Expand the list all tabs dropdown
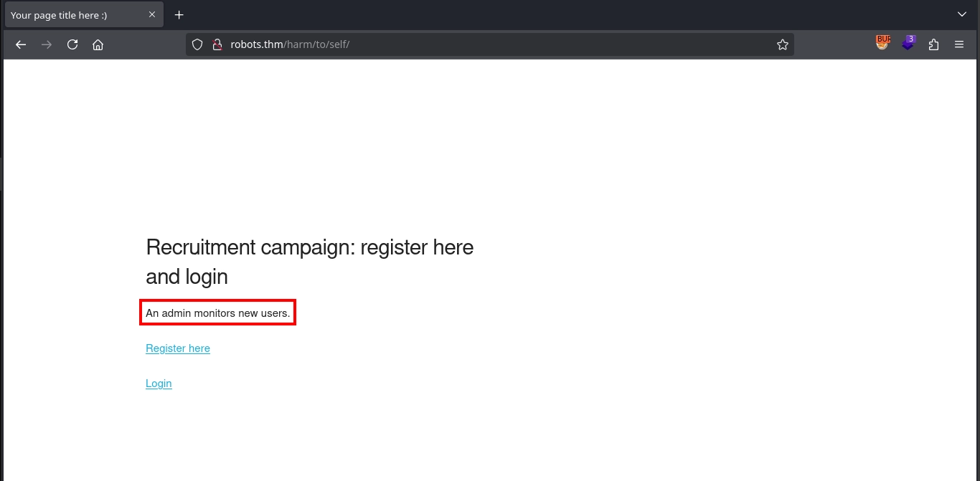The width and height of the screenshot is (980, 481). 962,14
